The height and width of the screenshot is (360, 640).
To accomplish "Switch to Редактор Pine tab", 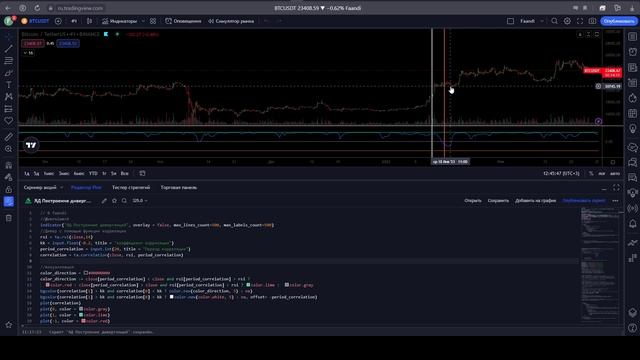I will tap(86, 187).
